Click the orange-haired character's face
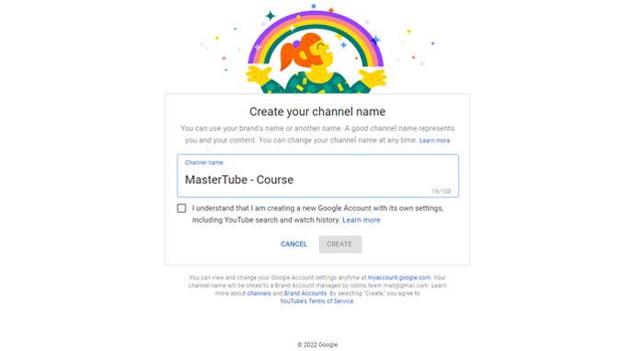The width and height of the screenshot is (644, 351). pos(319,52)
